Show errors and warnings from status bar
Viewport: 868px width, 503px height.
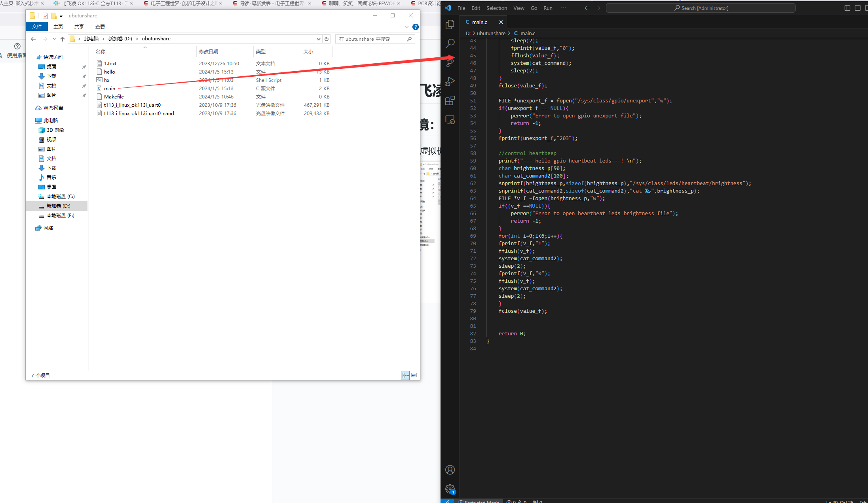[x=517, y=501]
